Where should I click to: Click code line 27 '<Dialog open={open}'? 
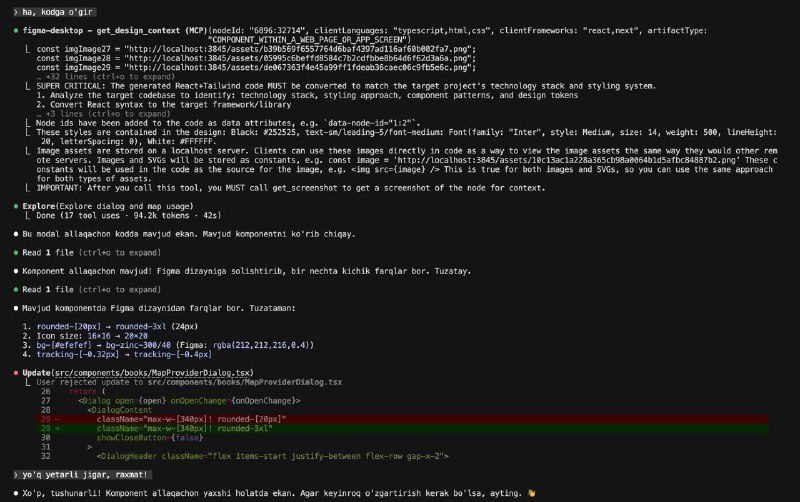click(x=189, y=400)
